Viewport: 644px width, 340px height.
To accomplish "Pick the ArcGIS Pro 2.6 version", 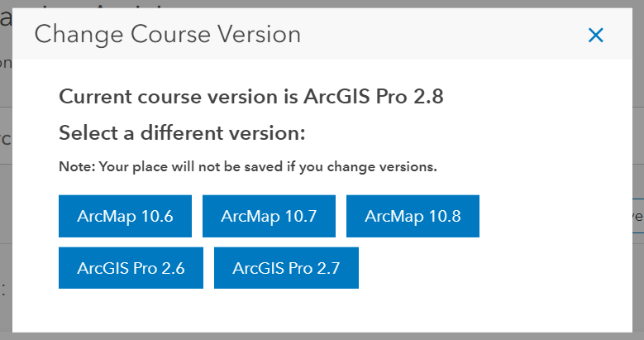I will 131,267.
